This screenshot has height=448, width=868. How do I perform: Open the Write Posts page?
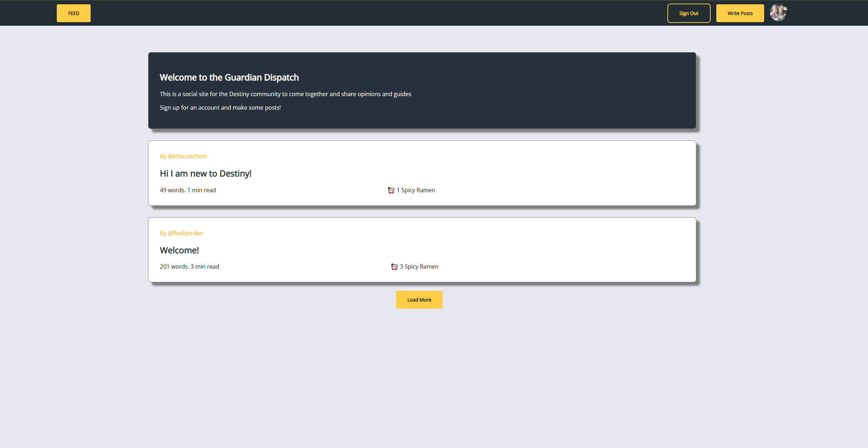[740, 13]
